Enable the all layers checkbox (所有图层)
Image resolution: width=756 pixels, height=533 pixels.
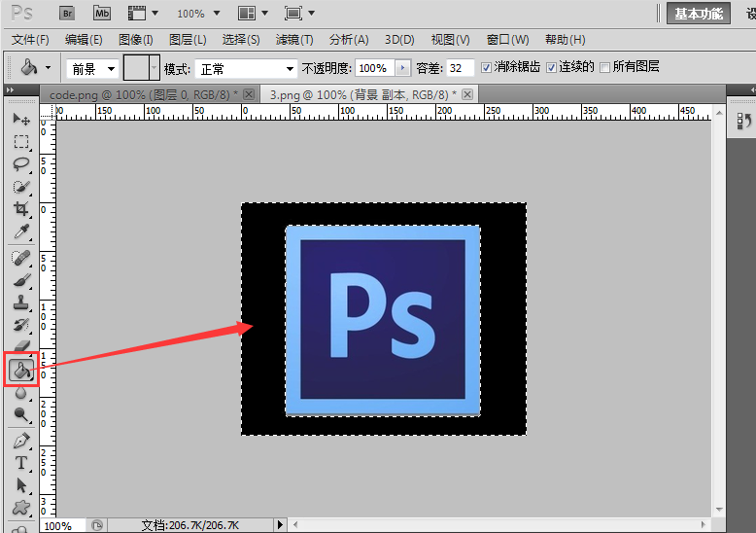(604, 67)
